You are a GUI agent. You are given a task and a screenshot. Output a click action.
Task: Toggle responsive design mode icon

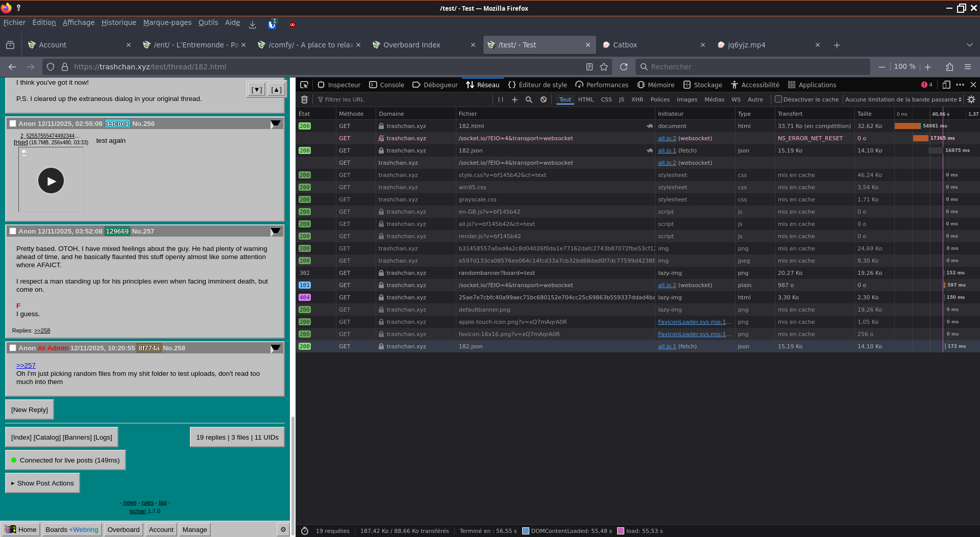pyautogui.click(x=946, y=85)
